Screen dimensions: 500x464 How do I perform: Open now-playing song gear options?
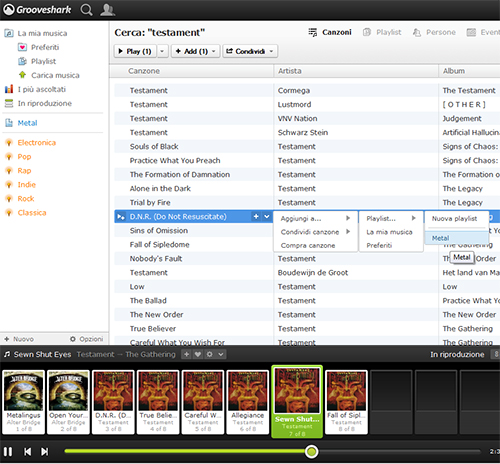point(209,354)
